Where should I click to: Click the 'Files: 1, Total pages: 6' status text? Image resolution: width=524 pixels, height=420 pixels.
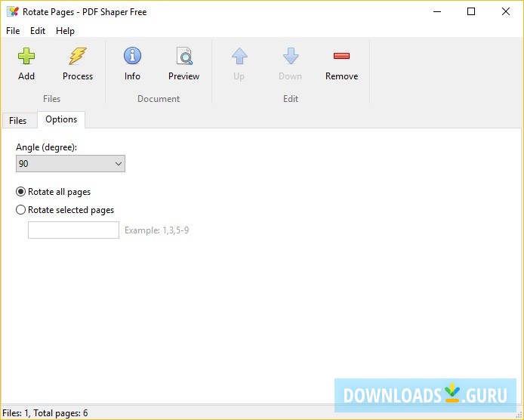tap(45, 413)
